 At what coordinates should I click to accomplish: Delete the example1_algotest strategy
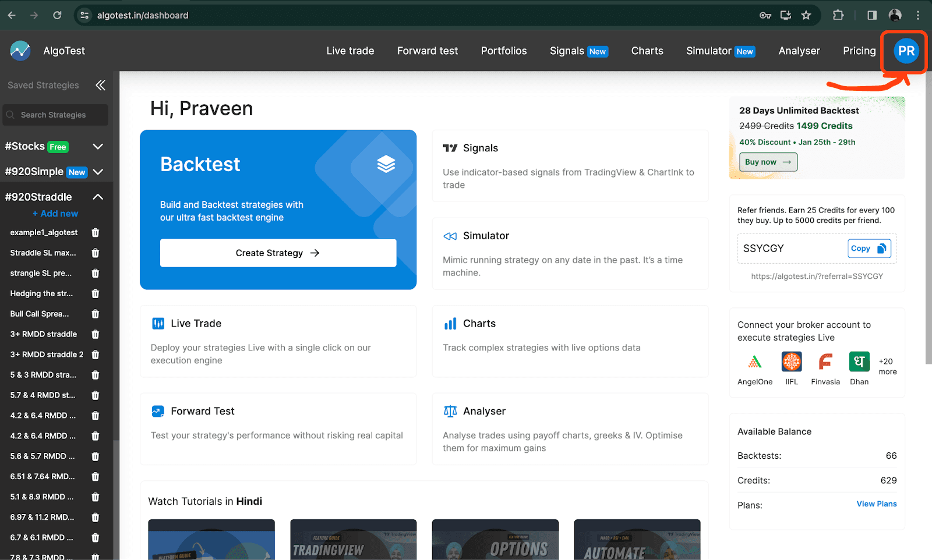[96, 232]
